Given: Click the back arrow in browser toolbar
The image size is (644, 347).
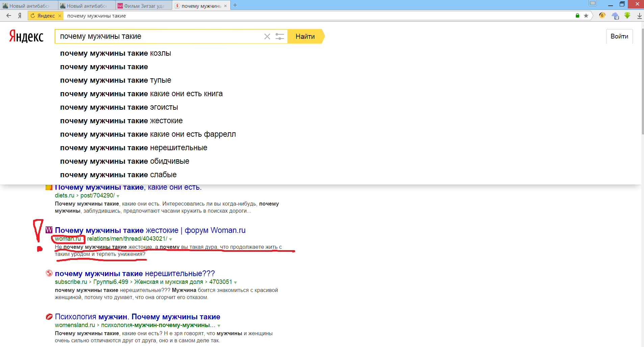Looking at the screenshot, I should tap(9, 16).
